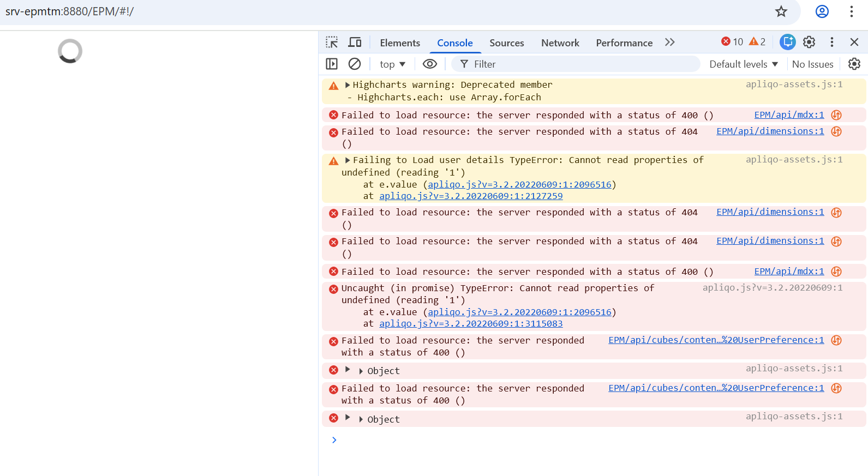Select the inspect element picker icon
Image resolution: width=868 pixels, height=476 pixels.
point(332,43)
